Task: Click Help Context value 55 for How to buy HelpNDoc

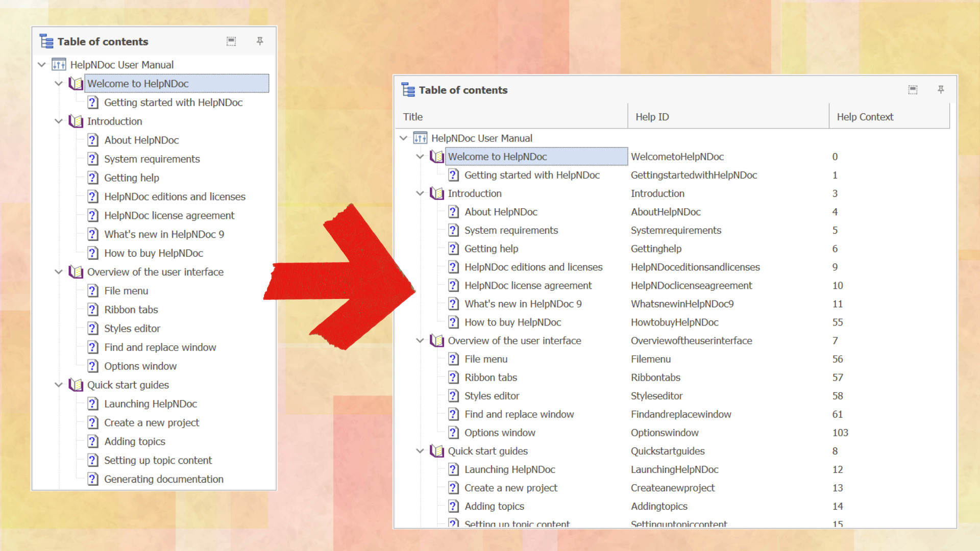Action: click(838, 322)
